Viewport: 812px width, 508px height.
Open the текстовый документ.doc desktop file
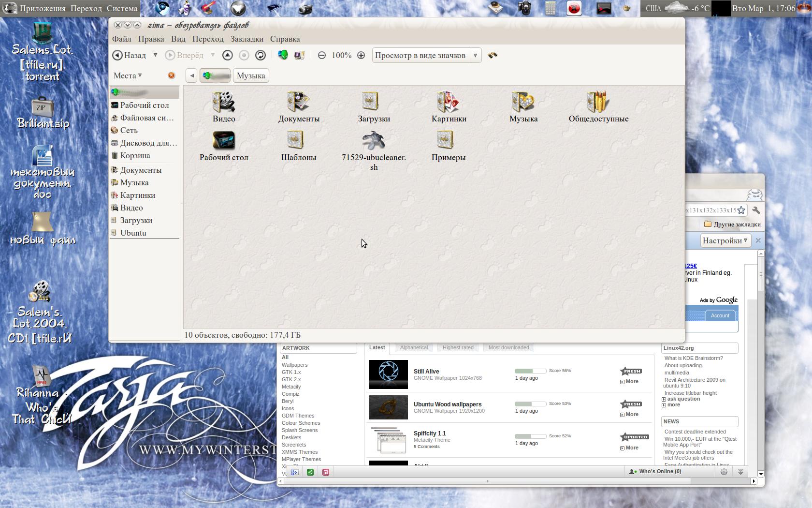[43, 171]
